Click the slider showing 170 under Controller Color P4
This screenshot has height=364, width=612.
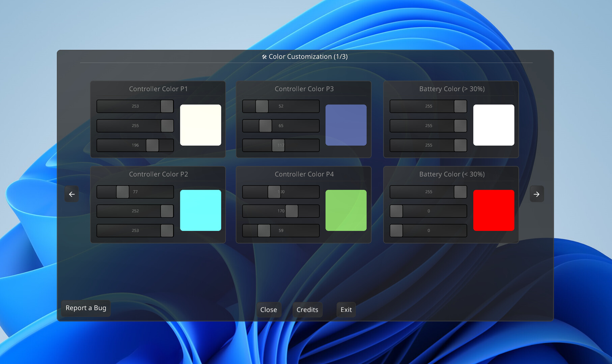280,211
